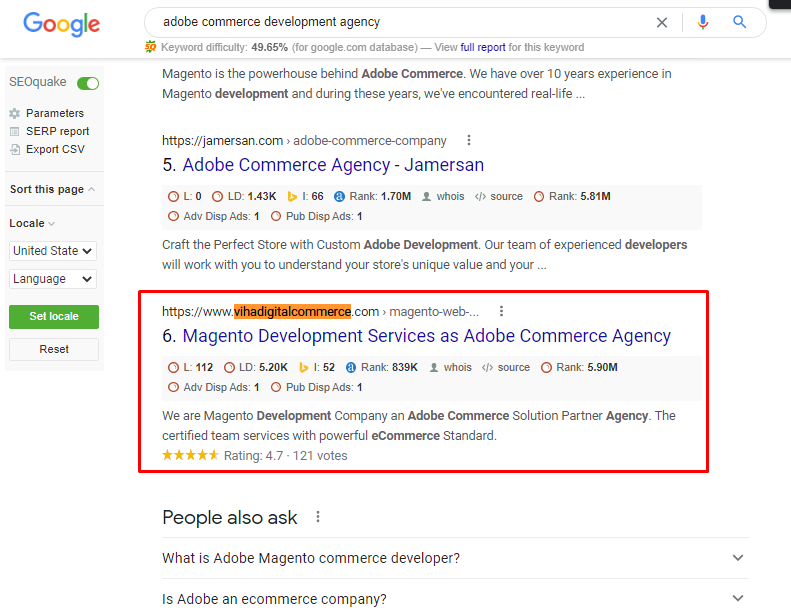Open SERP report in SEOquake sidebar
Screen dimensions: 791x614
49,131
